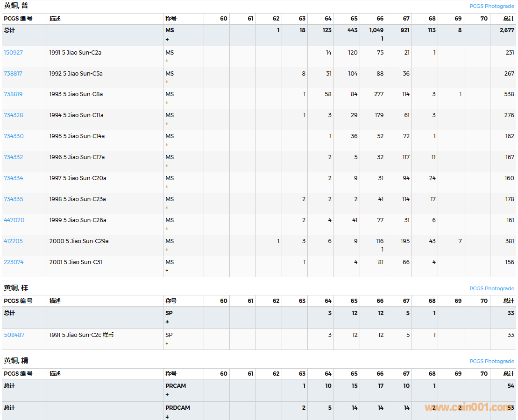Click the 738819 coin number link

(13, 94)
